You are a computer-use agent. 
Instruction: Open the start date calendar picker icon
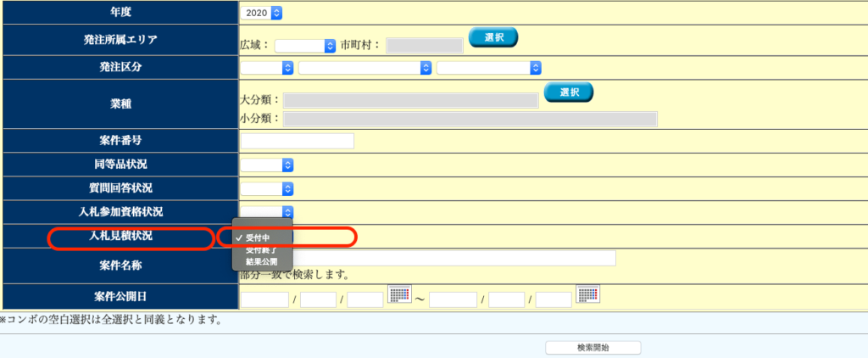(399, 294)
